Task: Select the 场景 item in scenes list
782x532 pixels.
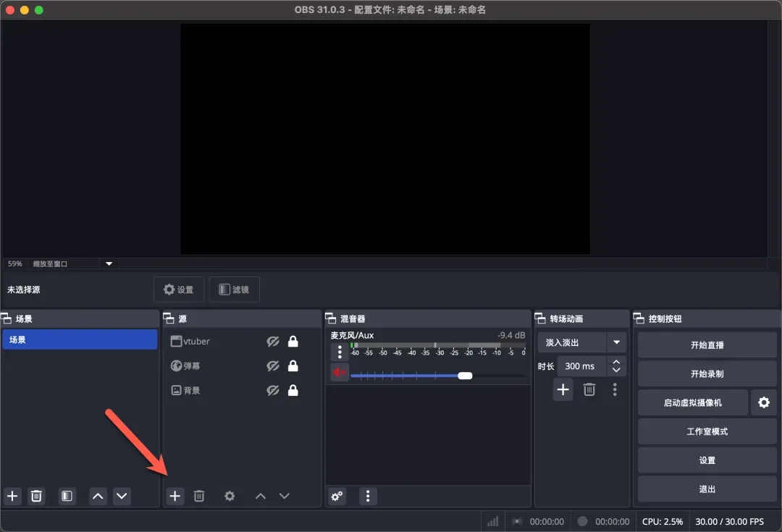Action: point(80,339)
